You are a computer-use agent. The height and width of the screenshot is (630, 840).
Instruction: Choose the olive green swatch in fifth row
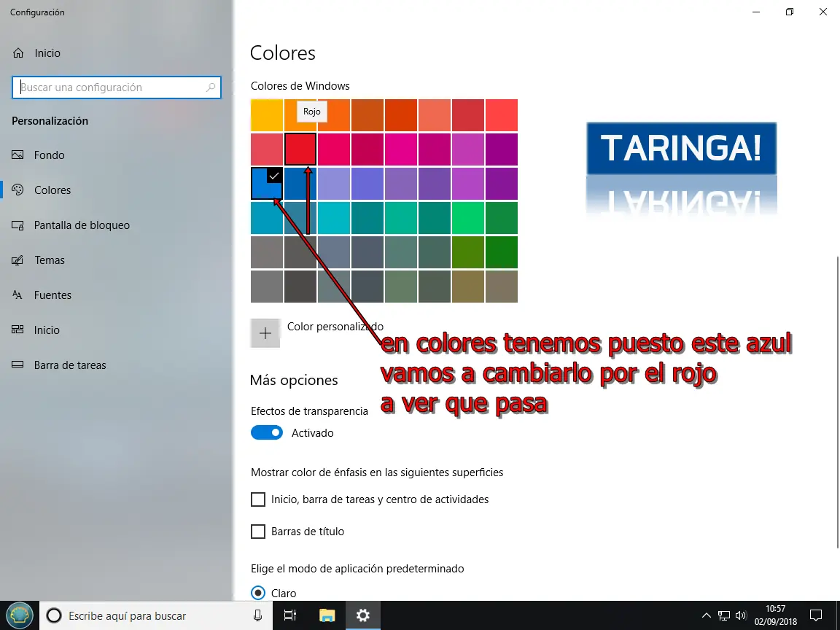pos(467,252)
